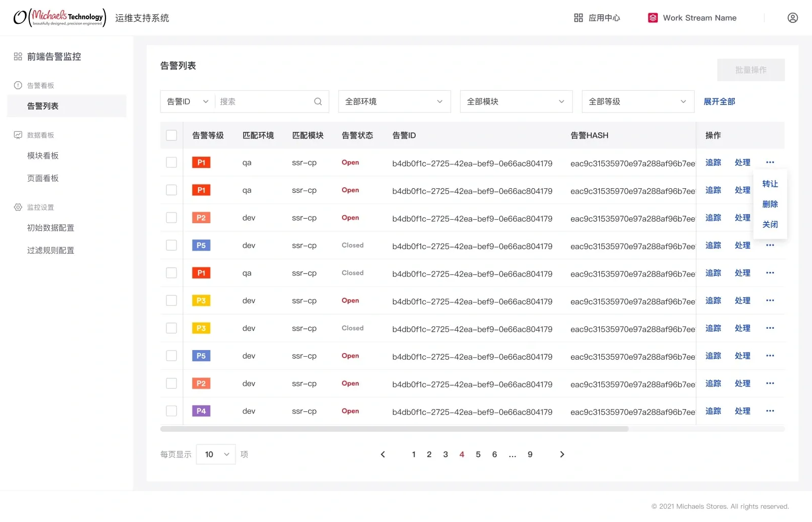This screenshot has height=522, width=812.
Task: Click the P5 Open row blue badge
Action: click(x=201, y=356)
